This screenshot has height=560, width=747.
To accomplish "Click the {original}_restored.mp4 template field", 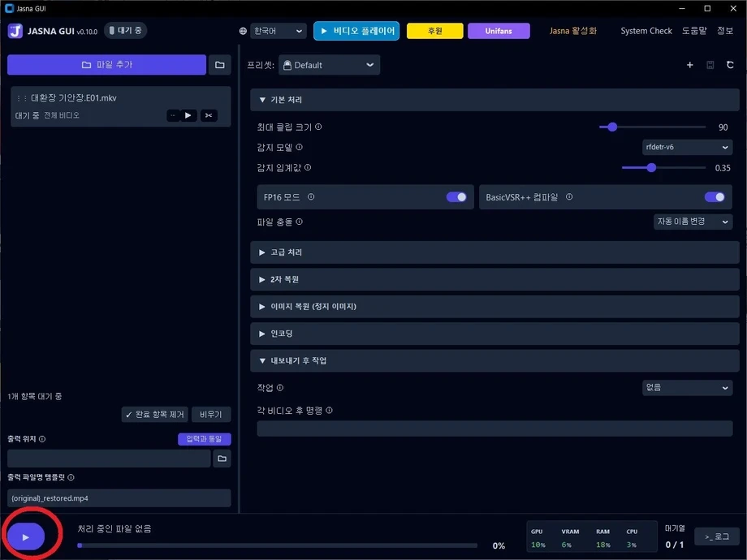I will pos(119,498).
